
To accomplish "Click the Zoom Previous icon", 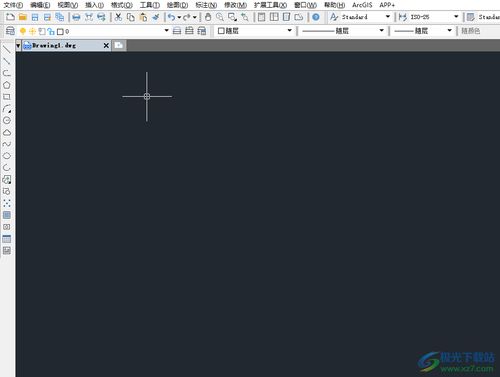I will [x=245, y=17].
